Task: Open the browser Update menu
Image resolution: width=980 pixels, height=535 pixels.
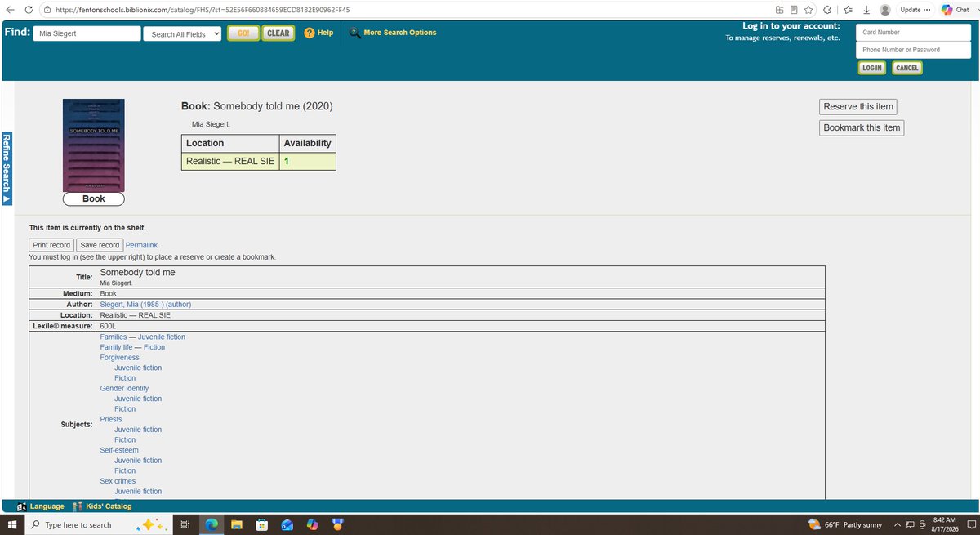Action: 915,10
